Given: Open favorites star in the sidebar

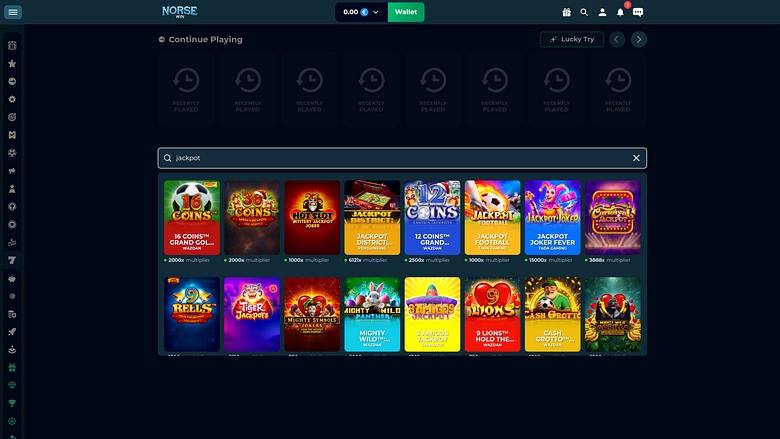Looking at the screenshot, I should 12,64.
